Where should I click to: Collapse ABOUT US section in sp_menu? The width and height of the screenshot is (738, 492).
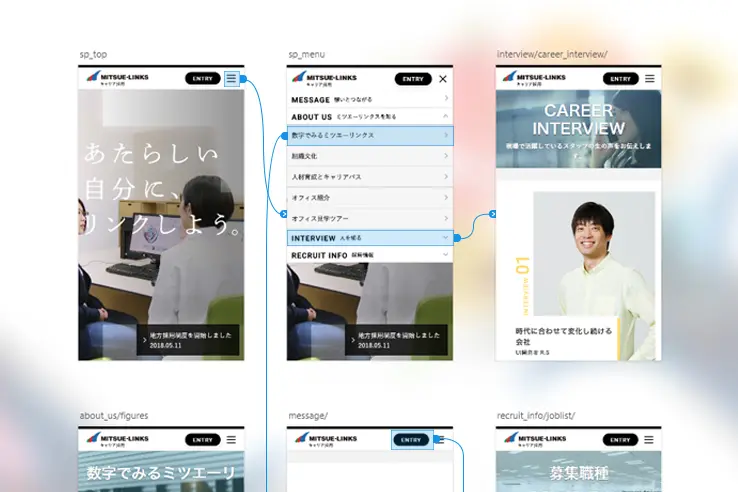pos(370,117)
